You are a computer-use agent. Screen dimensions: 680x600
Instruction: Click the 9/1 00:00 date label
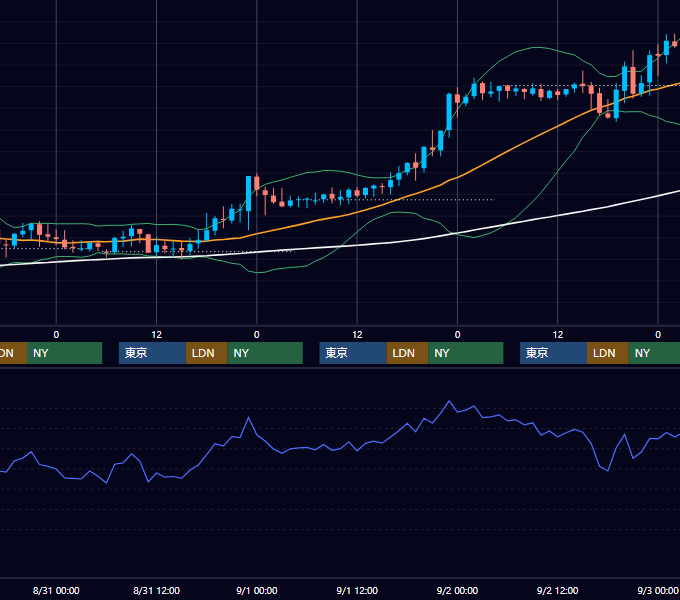coord(257,590)
